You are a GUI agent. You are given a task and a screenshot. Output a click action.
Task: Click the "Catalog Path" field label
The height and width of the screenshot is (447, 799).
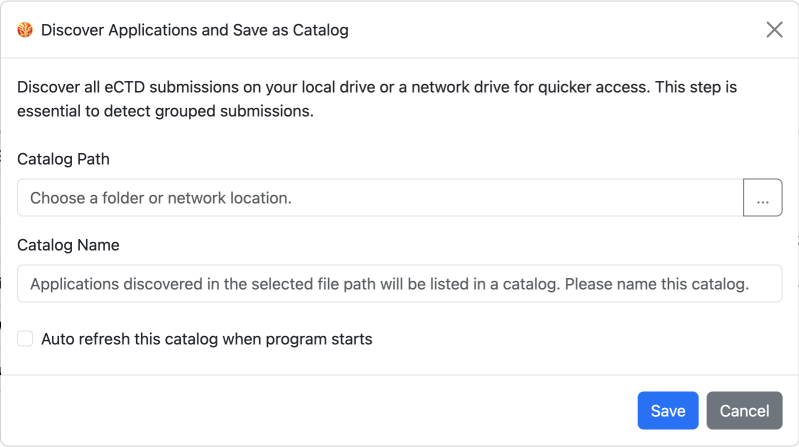pos(63,159)
